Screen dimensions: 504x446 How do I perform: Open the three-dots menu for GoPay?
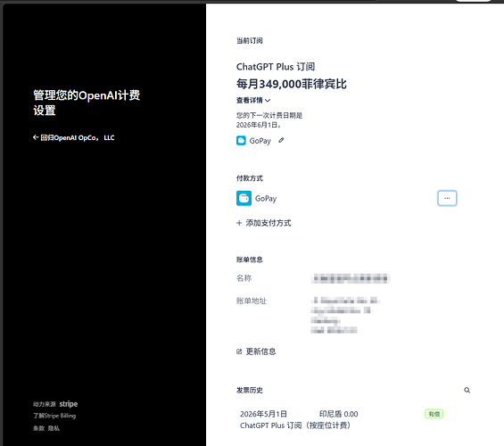(447, 198)
